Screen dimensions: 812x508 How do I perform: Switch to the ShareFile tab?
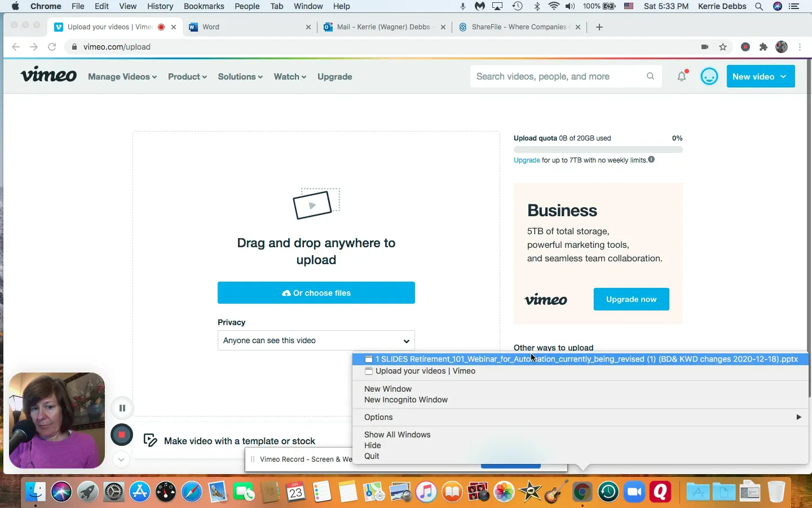pyautogui.click(x=519, y=27)
